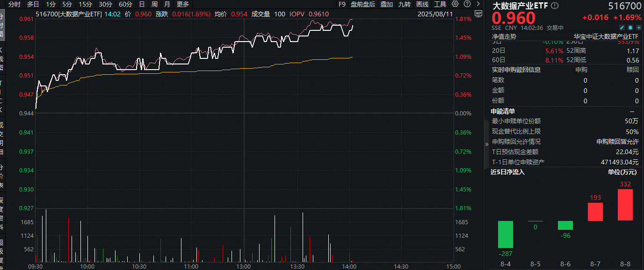The image size is (644, 270).
Task: Open the 工具 tools dropdown
Action: pyautogui.click(x=440, y=4)
